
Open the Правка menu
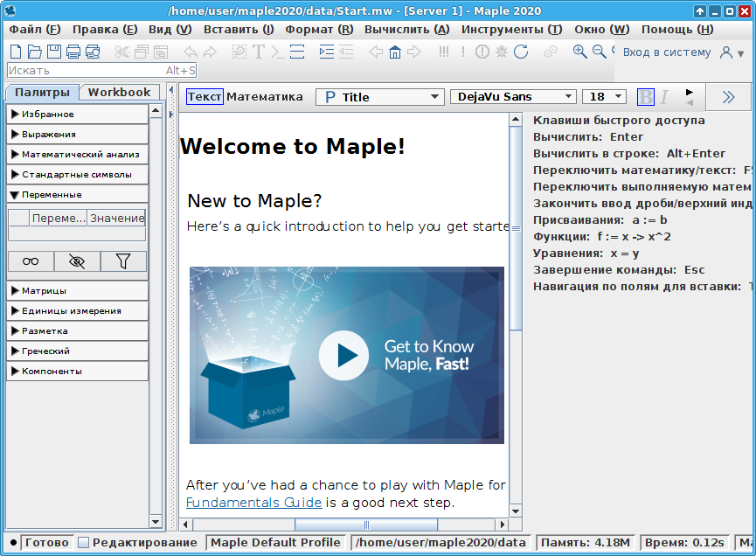pyautogui.click(x=105, y=30)
